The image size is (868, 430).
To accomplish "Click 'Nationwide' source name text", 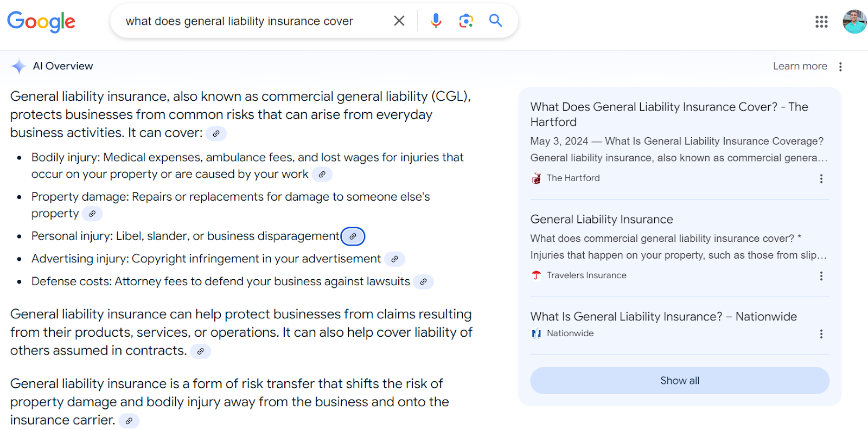I will (x=570, y=333).
